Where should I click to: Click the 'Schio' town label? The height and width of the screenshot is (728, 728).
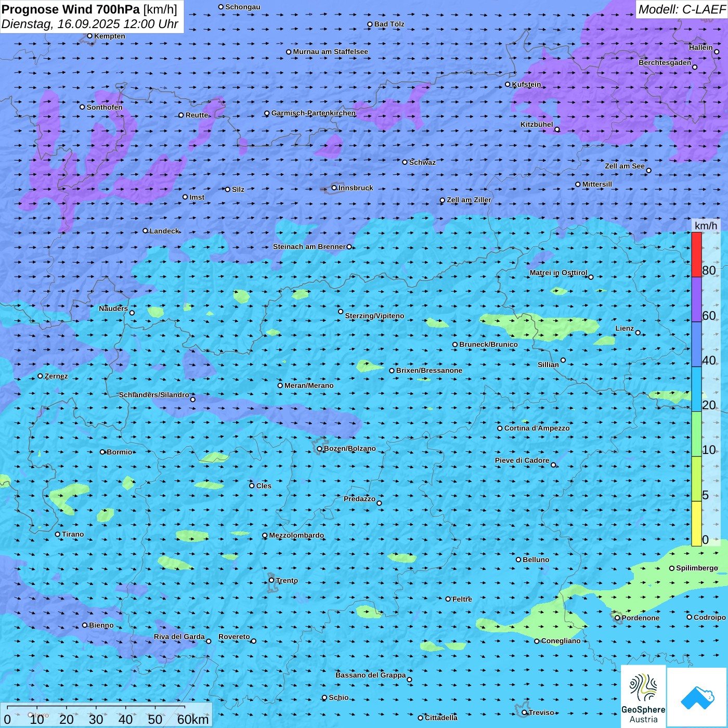coord(339,697)
